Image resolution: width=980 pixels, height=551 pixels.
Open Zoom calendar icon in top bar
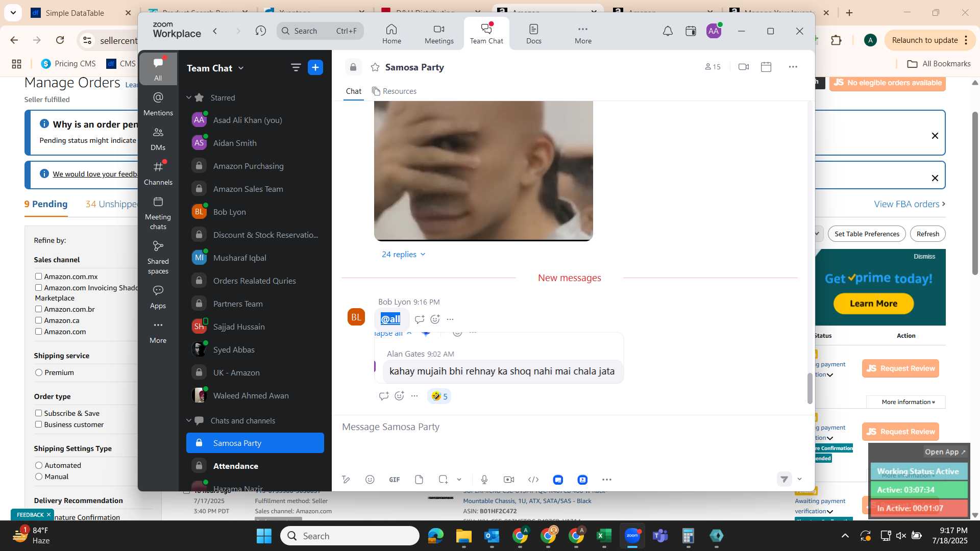(x=691, y=31)
